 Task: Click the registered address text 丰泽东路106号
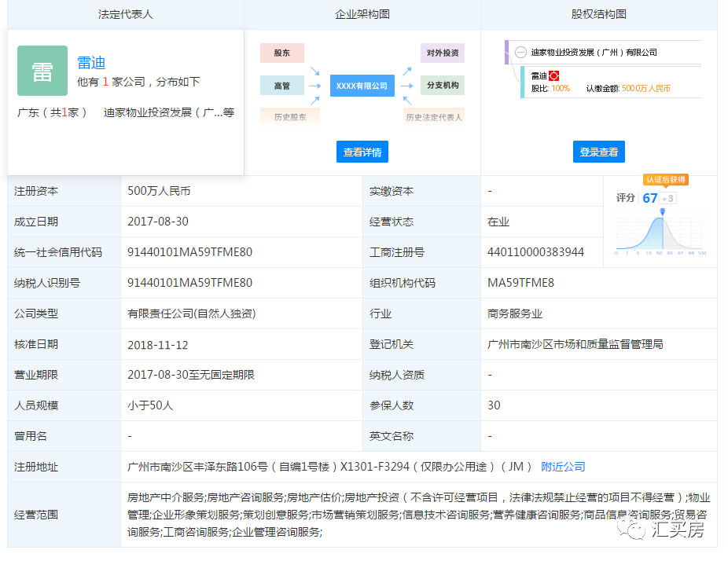231,467
